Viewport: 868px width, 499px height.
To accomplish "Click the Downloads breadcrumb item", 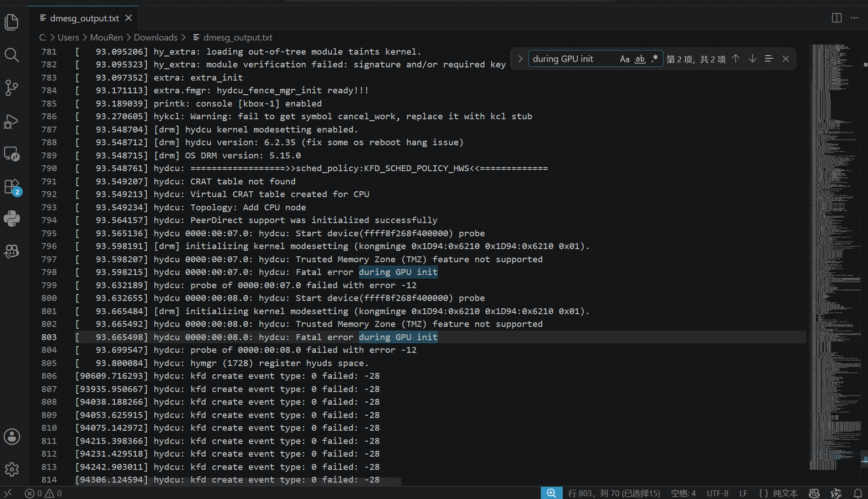I will click(x=156, y=37).
